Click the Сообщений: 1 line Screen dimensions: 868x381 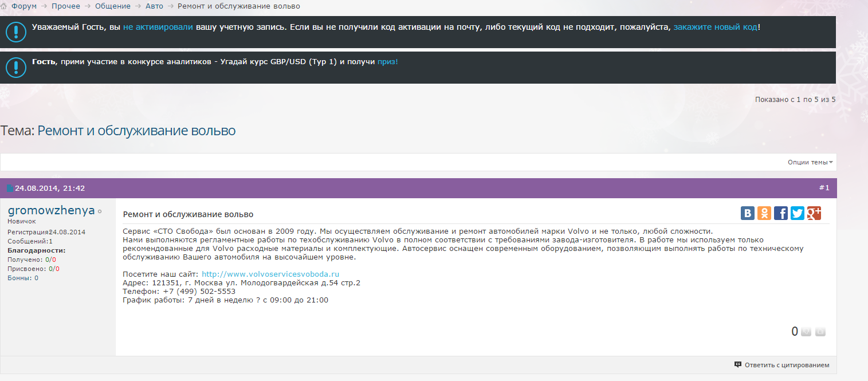point(30,241)
